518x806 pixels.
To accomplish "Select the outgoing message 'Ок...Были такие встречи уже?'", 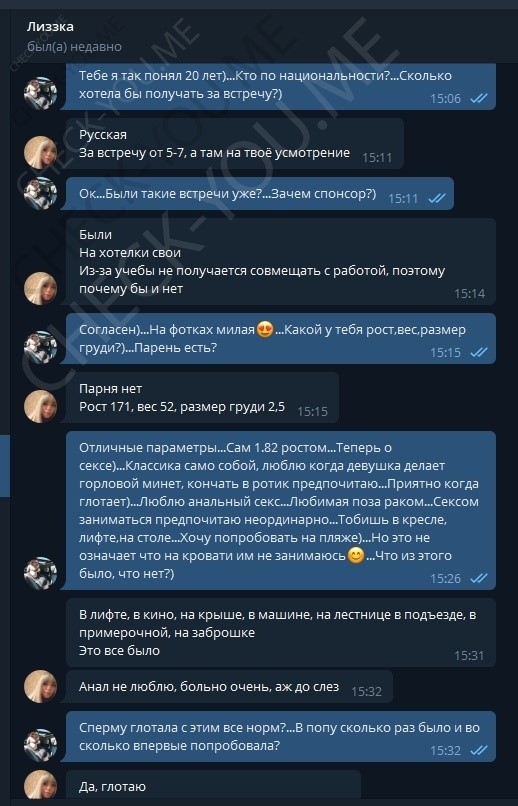I will (260, 194).
